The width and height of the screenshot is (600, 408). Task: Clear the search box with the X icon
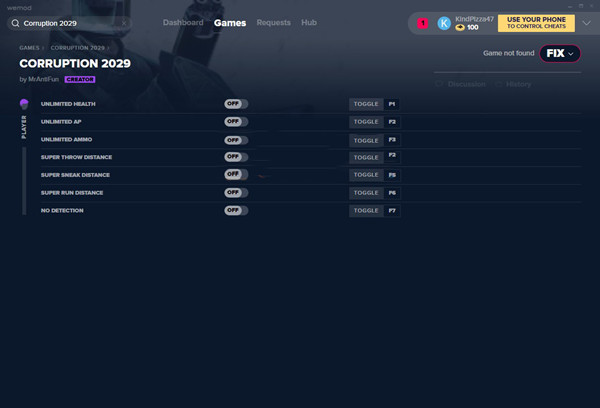point(125,22)
